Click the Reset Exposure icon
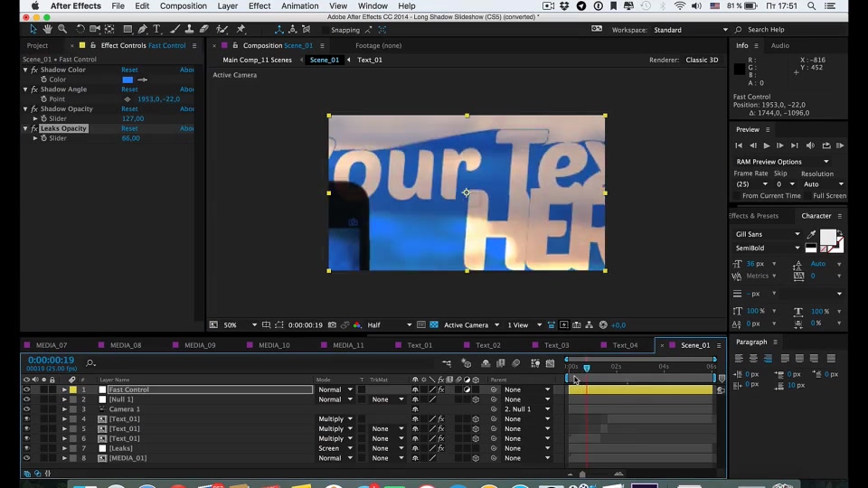 pyautogui.click(x=603, y=325)
